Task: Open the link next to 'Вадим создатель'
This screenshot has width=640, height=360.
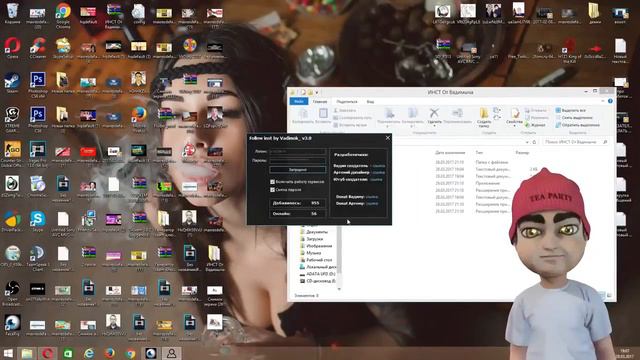Action: [x=378, y=166]
